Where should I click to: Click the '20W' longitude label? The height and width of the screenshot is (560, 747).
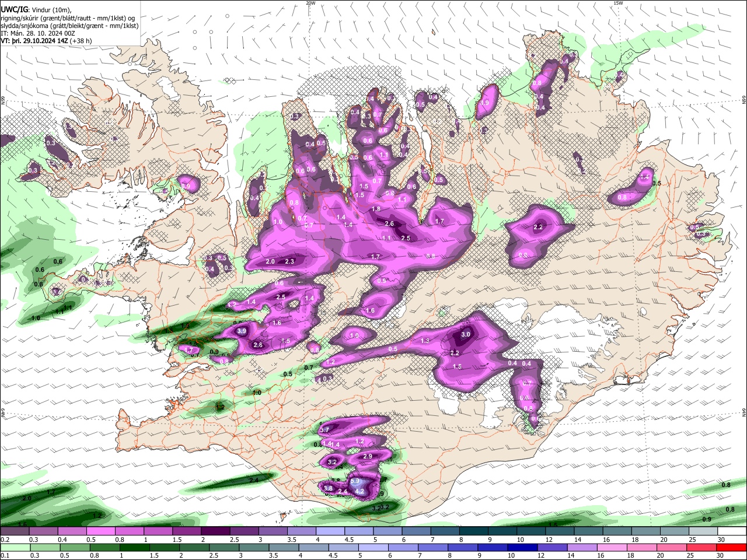coord(310,3)
